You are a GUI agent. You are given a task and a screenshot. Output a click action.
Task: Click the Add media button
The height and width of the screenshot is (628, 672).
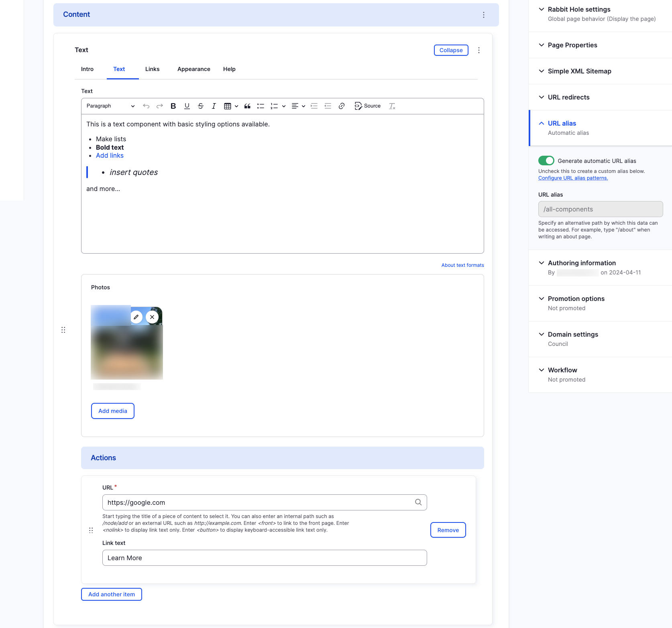point(112,411)
